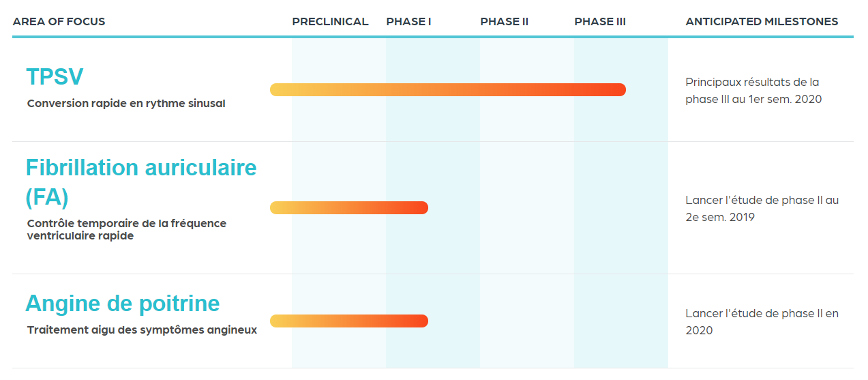Image resolution: width=868 pixels, height=380 pixels.
Task: Click 'Lancer l'étude de phase II en 2020'
Action: tap(762, 322)
